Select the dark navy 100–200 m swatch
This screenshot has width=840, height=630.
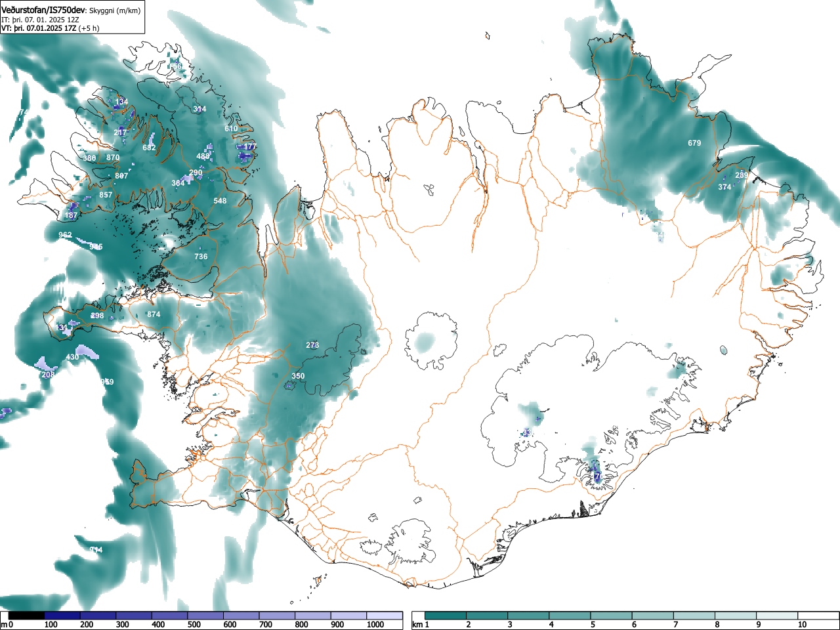[x=62, y=616]
